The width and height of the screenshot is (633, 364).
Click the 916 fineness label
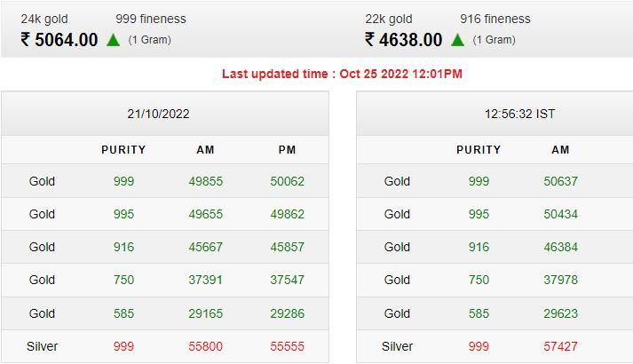[x=495, y=19]
